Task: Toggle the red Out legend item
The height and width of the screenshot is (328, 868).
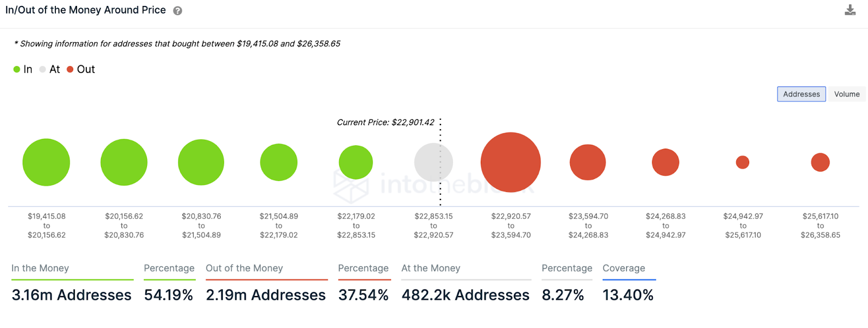Action: pos(81,69)
